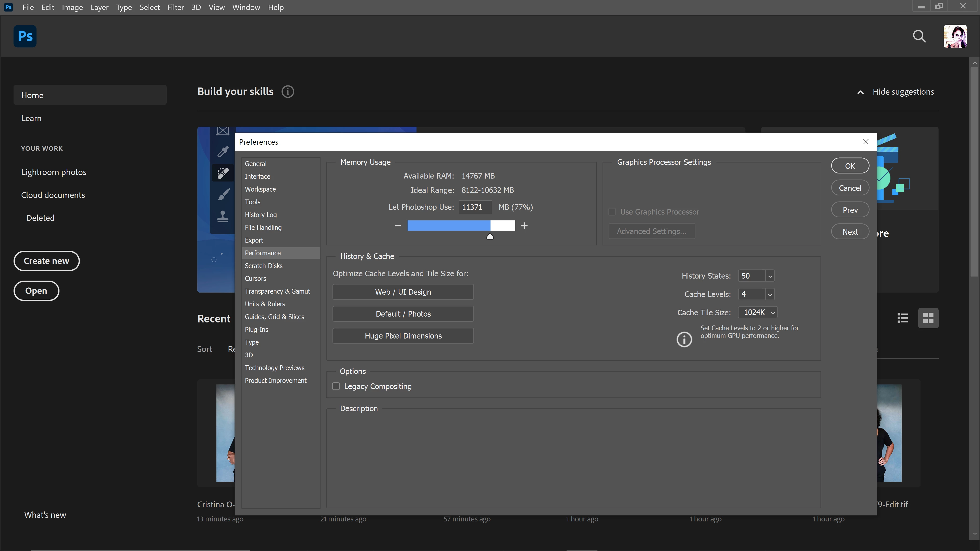Select Scratch Disks preferences category
This screenshot has height=551, width=980.
click(x=264, y=266)
